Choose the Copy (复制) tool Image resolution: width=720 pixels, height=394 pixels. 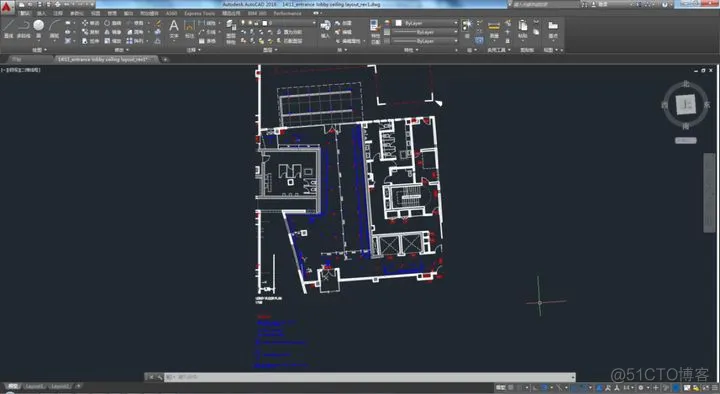coord(90,32)
